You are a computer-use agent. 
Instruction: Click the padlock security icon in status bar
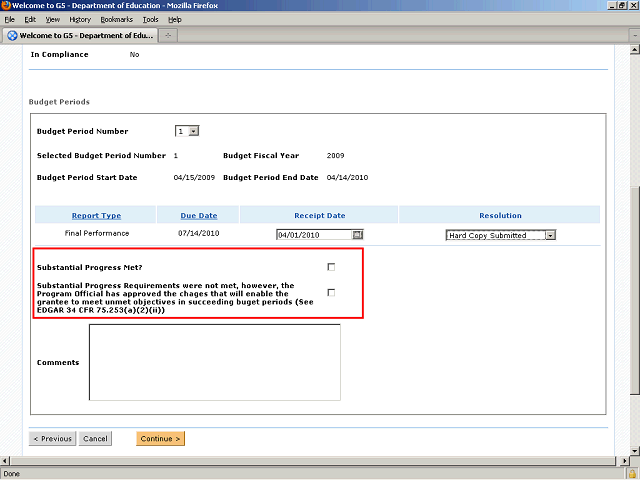[632, 474]
